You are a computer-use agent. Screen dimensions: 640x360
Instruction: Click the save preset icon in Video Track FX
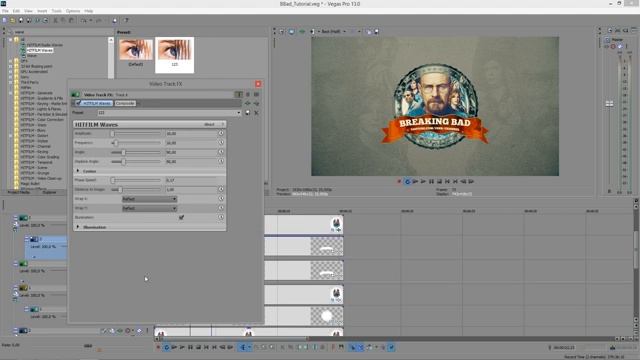(x=247, y=113)
